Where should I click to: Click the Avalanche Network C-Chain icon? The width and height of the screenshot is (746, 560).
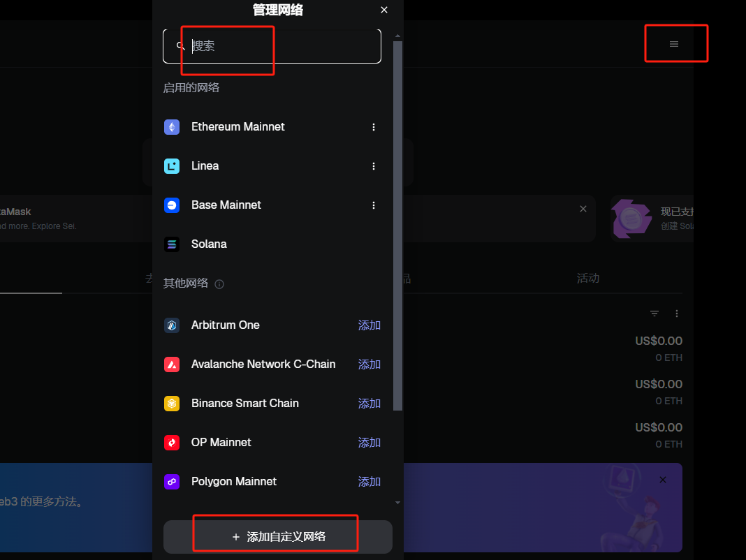(x=172, y=364)
